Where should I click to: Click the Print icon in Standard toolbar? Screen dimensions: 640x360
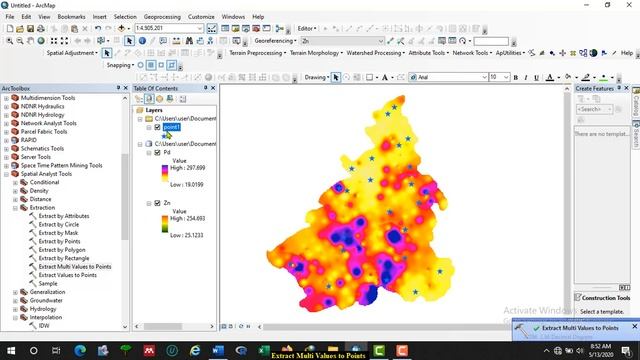click(41, 29)
